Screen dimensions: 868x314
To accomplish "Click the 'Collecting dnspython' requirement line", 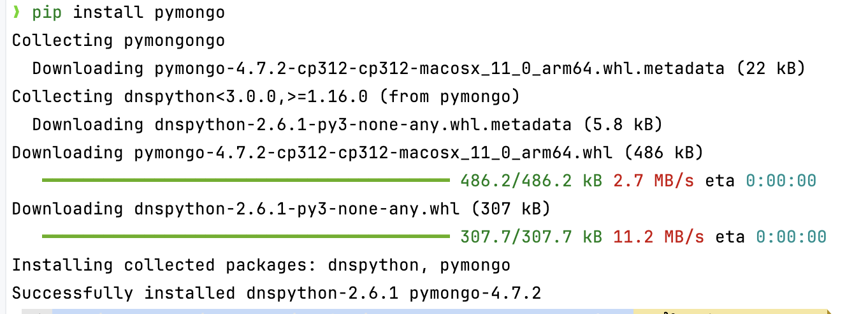I will tap(266, 96).
